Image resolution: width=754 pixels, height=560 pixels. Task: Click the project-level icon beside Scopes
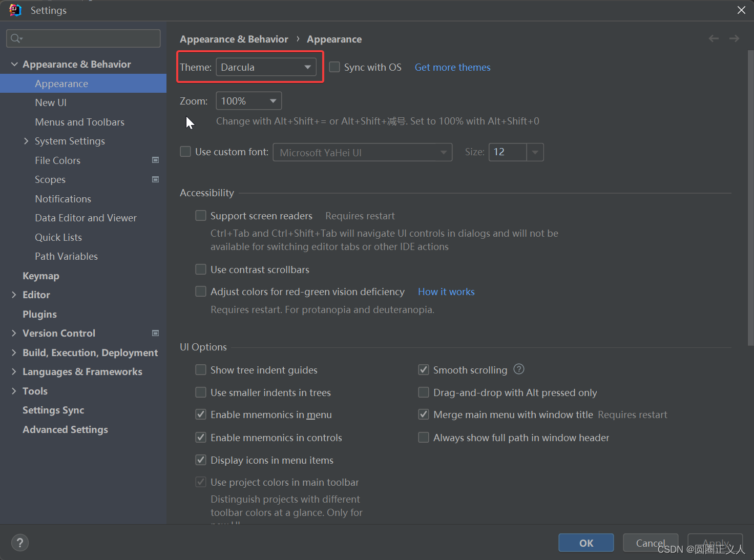click(156, 179)
